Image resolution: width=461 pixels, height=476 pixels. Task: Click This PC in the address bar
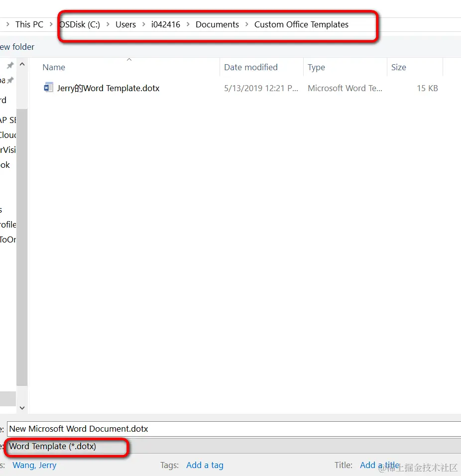point(29,24)
